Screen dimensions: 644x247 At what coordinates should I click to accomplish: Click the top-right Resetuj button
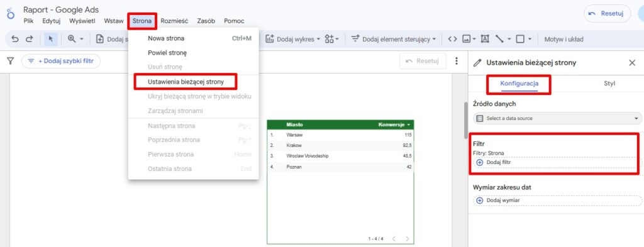(x=607, y=14)
